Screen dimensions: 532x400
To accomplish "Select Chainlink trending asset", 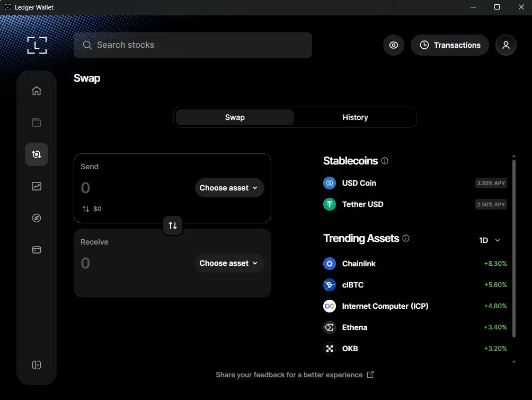I will click(x=415, y=264).
